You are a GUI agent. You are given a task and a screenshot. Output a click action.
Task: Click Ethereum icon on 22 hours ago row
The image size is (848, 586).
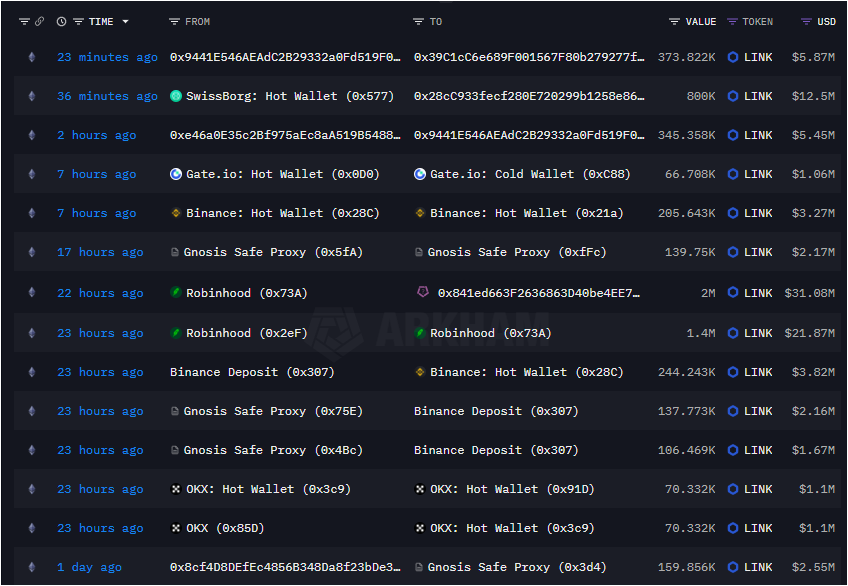32,293
